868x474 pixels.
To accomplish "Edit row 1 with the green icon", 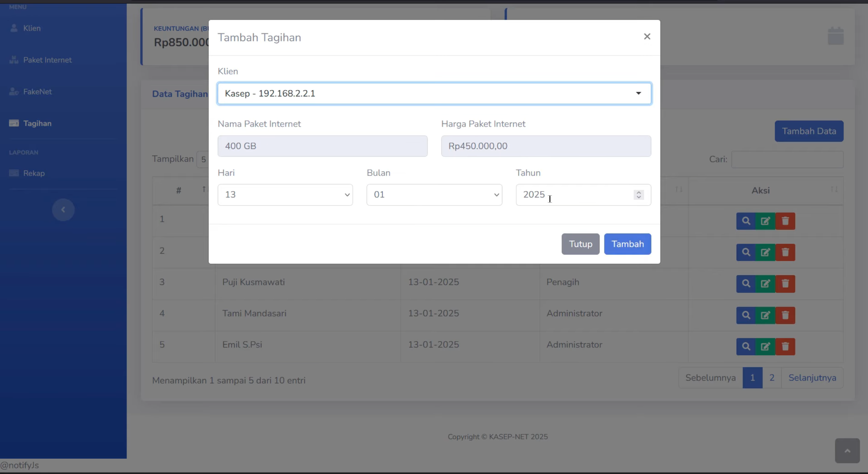I will coord(765,221).
